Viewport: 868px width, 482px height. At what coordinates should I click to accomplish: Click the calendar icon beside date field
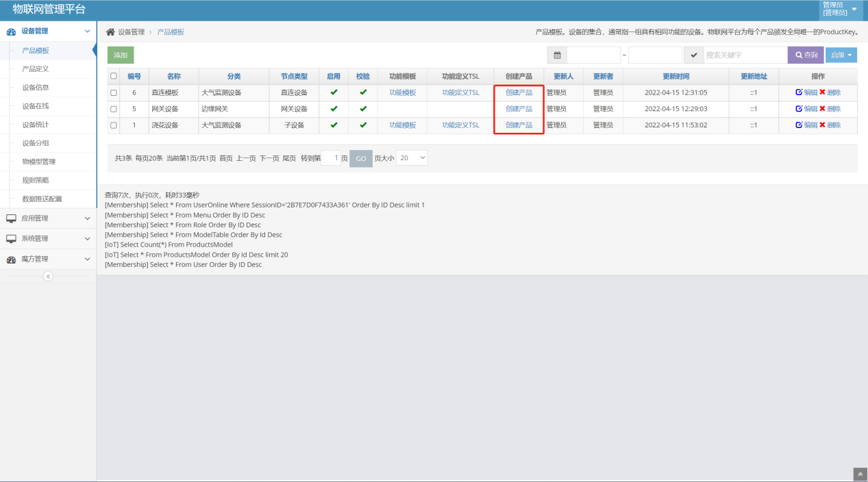(557, 55)
